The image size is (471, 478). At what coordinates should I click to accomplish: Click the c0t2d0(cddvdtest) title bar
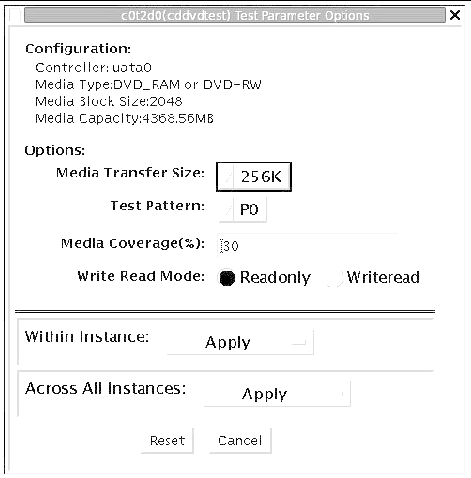click(x=235, y=16)
